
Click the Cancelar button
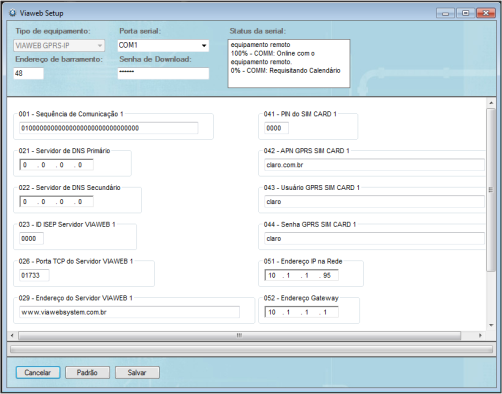click(38, 372)
